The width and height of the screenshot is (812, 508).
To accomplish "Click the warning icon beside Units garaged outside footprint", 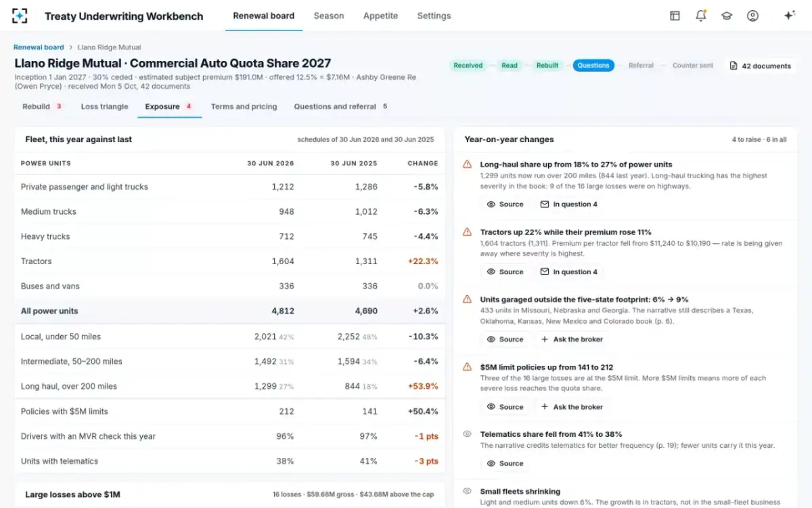I will (467, 299).
